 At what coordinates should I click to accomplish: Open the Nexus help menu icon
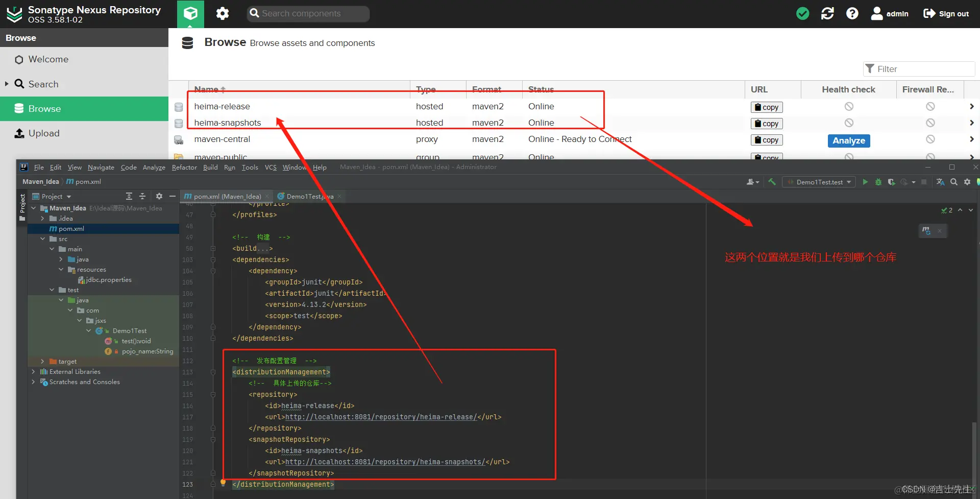click(852, 14)
